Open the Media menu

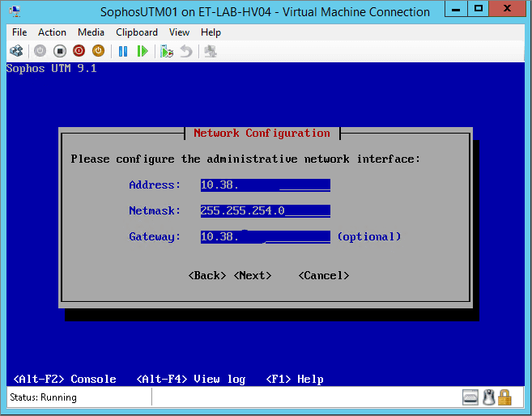(x=91, y=32)
